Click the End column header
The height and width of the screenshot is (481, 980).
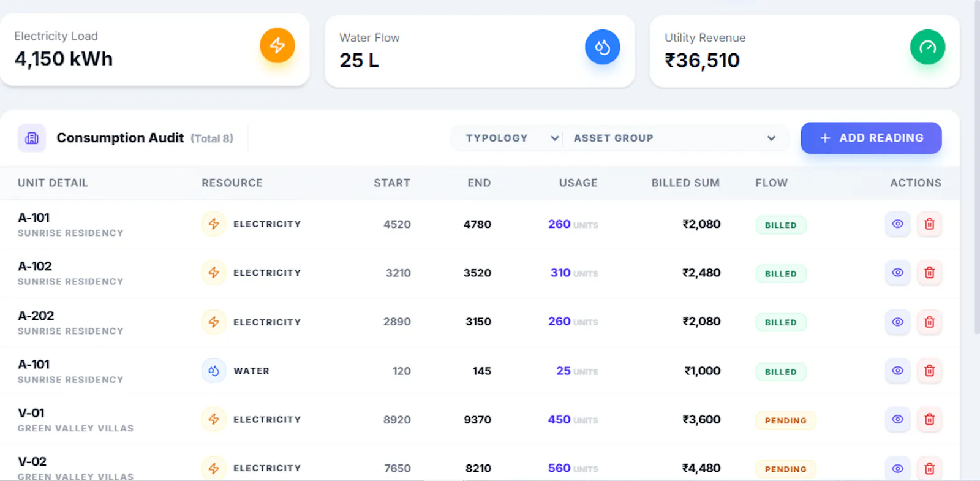479,183
